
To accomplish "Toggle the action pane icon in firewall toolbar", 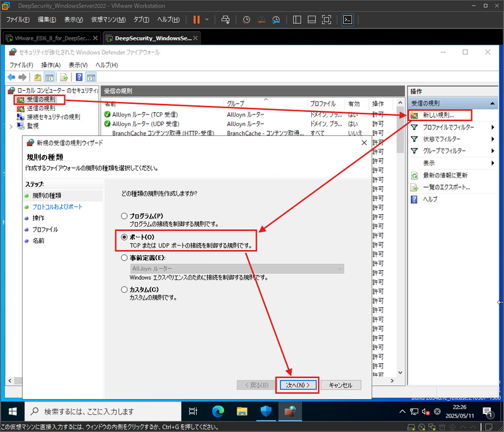I will 91,77.
